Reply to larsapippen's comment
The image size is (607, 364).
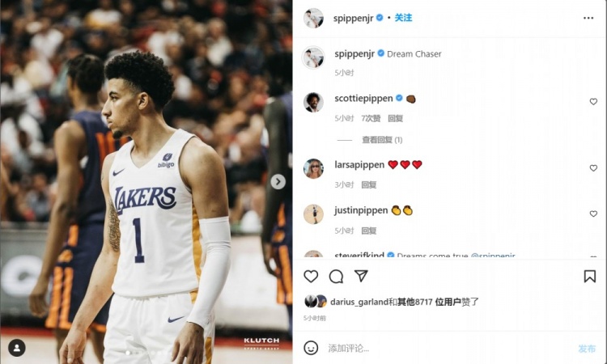point(369,185)
